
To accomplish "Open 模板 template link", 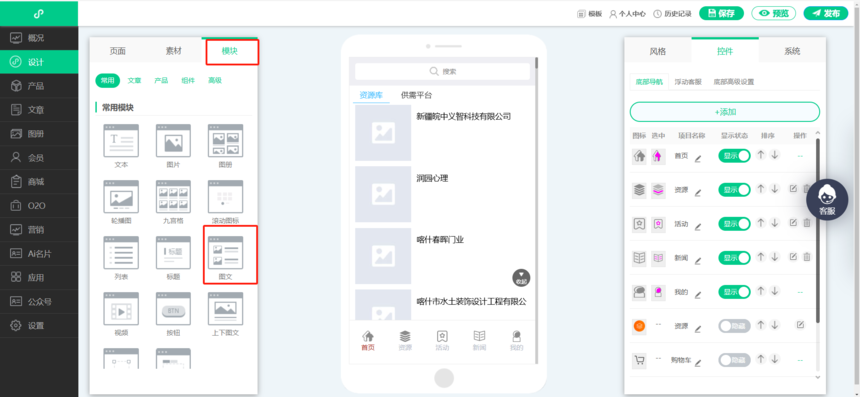I will click(590, 14).
